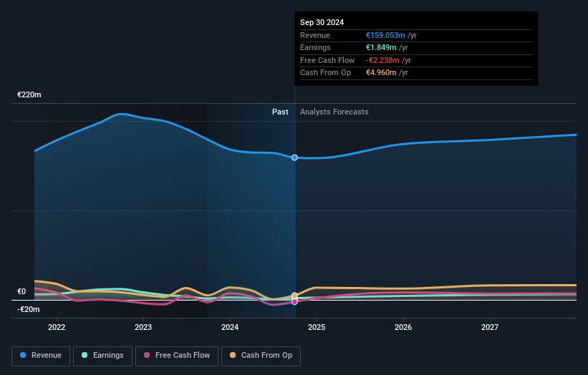This screenshot has height=375, width=588.
Task: Toggle the Earnings legend button
Action: (102, 356)
